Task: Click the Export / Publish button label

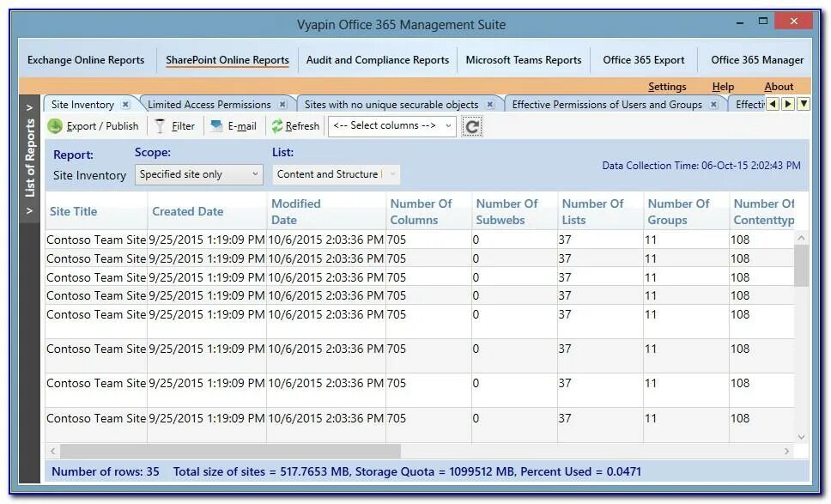Action: (102, 126)
